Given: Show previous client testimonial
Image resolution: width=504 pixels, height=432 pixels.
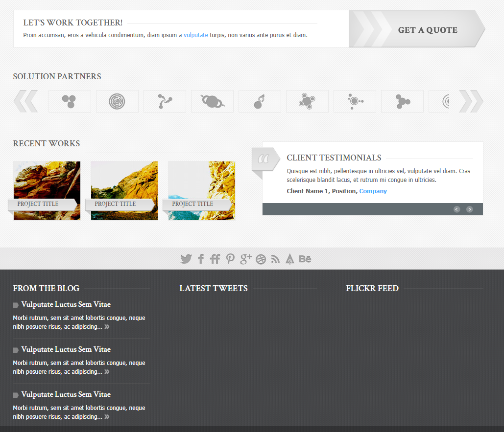Looking at the screenshot, I should [x=457, y=209].
